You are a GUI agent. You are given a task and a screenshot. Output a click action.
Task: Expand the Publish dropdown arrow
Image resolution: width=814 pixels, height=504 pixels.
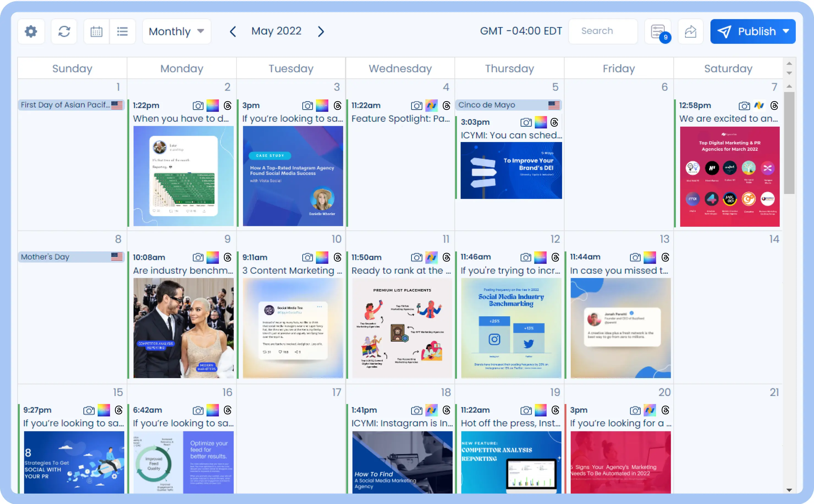[786, 31]
